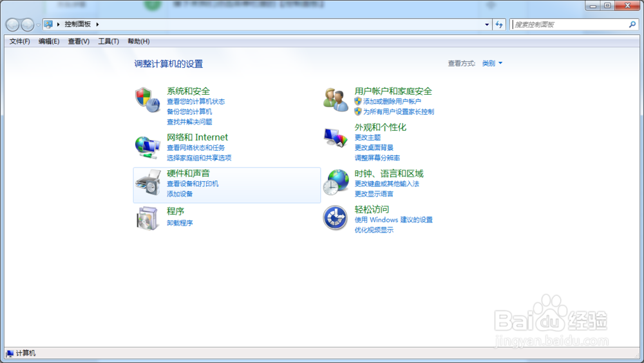The image size is (644, 363).
Task: Click 添加设备 link
Action: click(x=180, y=193)
